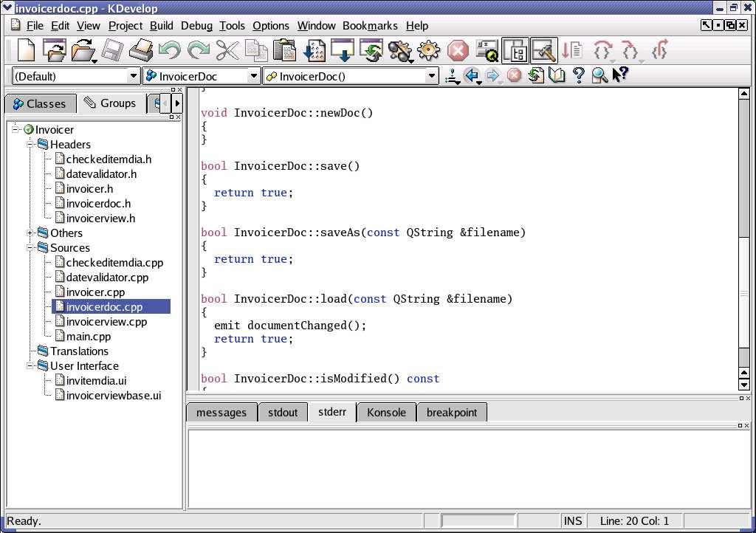Open the Qt Designer dialog editor icon
Screen dimensions: 756x533
[487, 50]
